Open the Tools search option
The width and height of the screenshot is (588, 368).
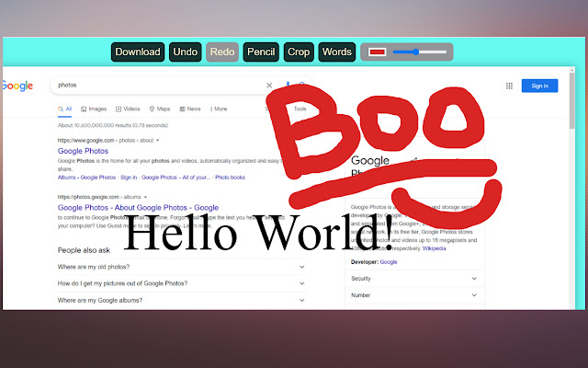(300, 109)
